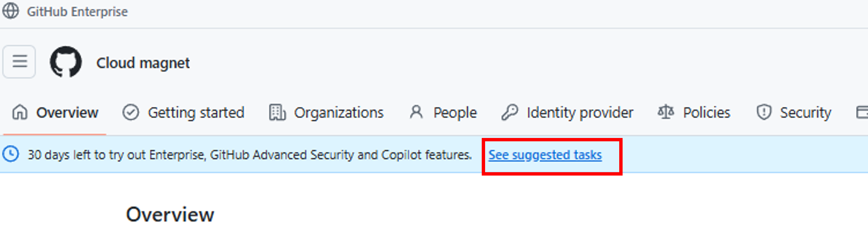Screen dimensions: 868x240
Task: Click the GitHub Enterprise title text
Action: coord(77,12)
